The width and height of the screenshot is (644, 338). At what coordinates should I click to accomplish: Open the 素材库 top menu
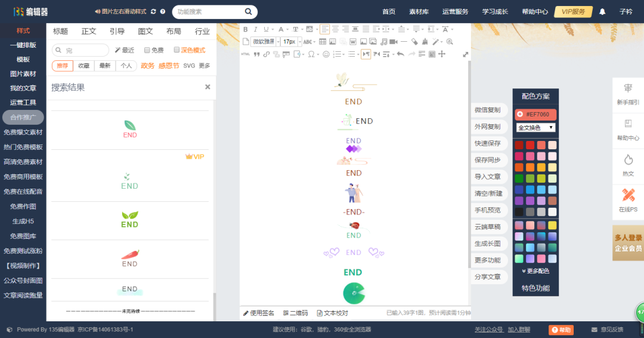pyautogui.click(x=419, y=11)
